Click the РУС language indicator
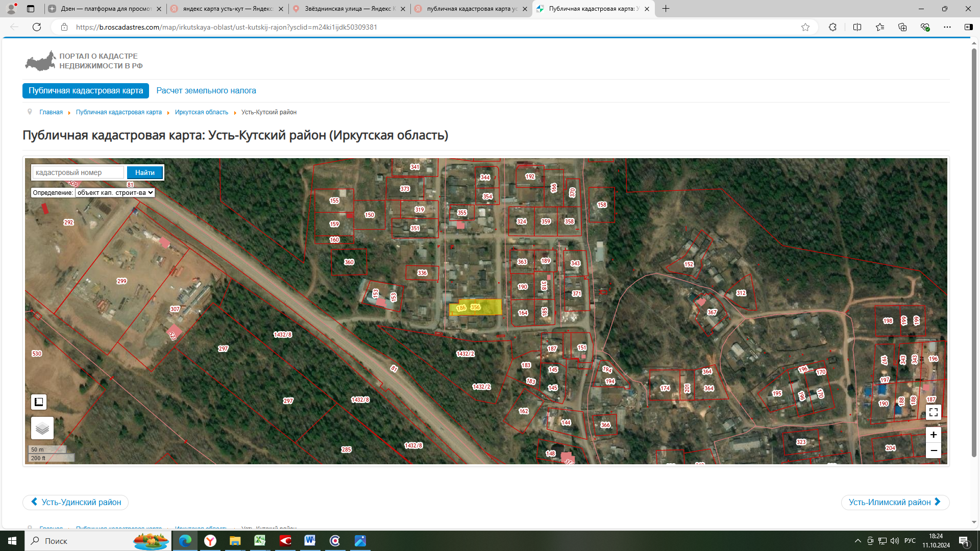This screenshot has width=980, height=551. pos(910,541)
